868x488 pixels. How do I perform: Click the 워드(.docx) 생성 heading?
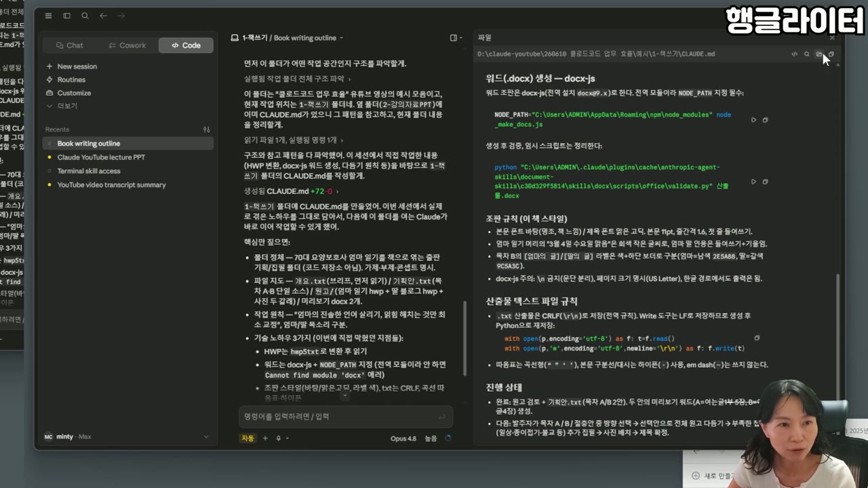point(540,79)
